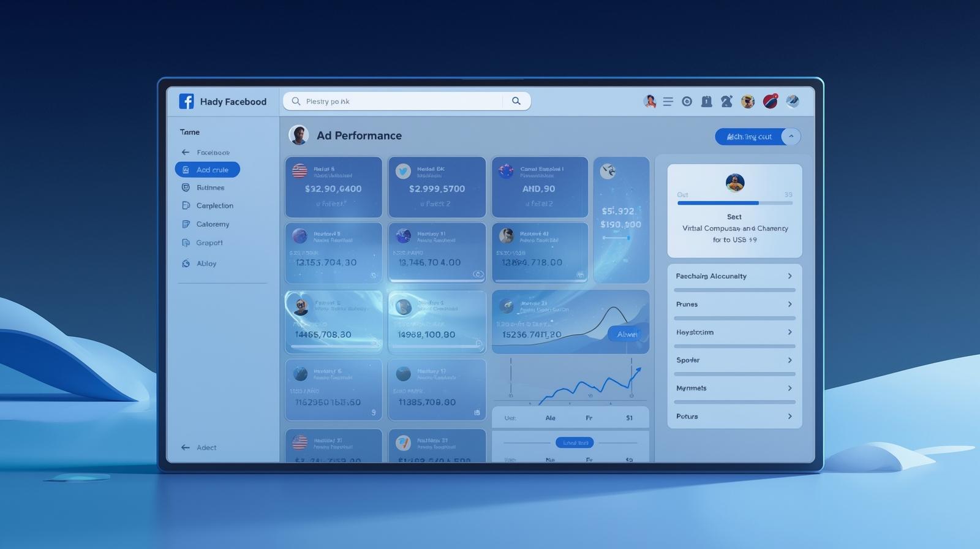Click the progress bar under profile avatar
Screen dimensions: 980x549
tap(734, 203)
